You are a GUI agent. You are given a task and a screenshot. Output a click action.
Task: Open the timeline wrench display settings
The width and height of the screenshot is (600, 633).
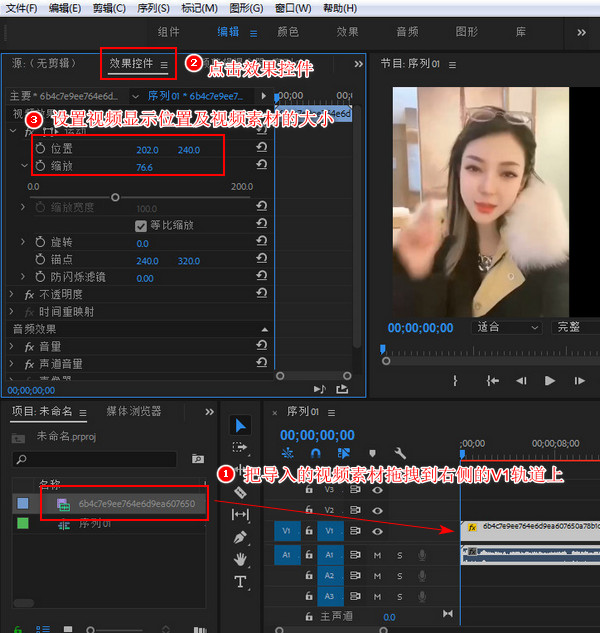pos(400,453)
